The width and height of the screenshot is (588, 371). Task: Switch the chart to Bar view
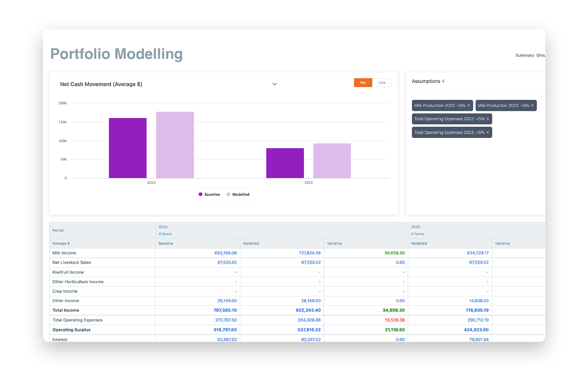363,83
